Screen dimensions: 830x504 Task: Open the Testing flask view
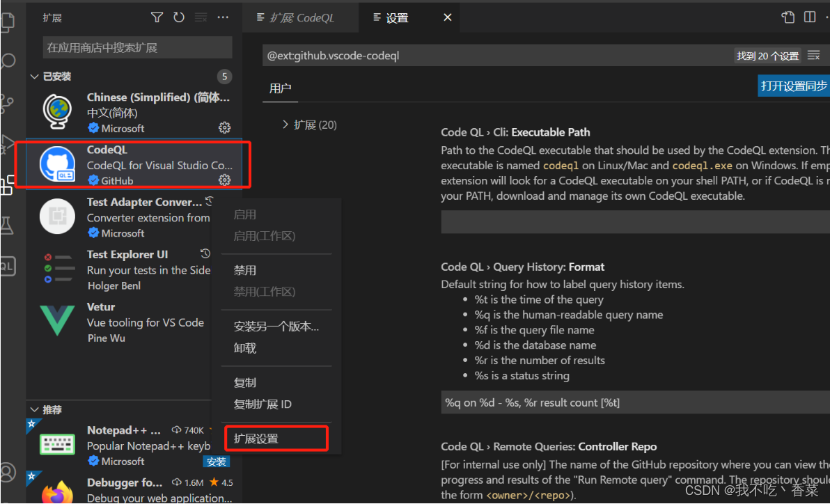tap(7, 226)
